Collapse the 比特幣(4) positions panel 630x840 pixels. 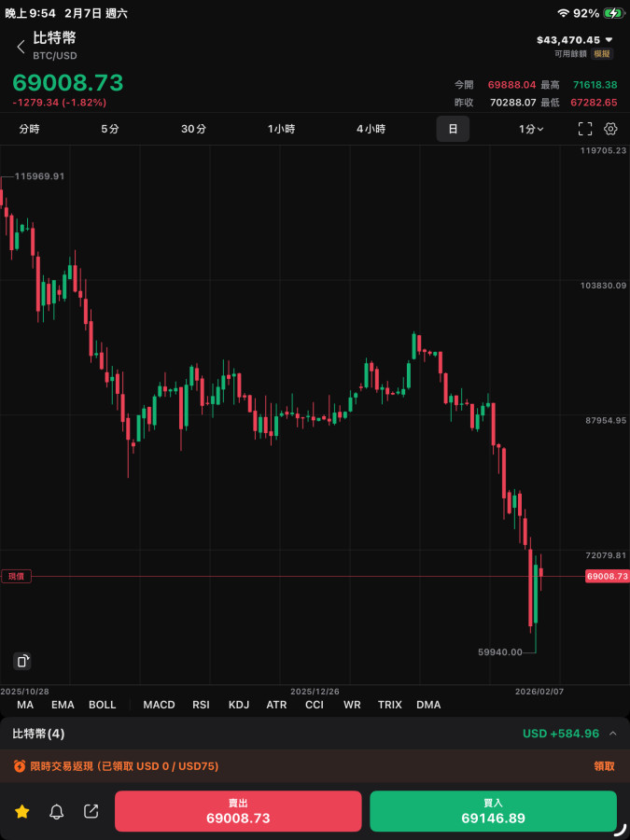(613, 734)
